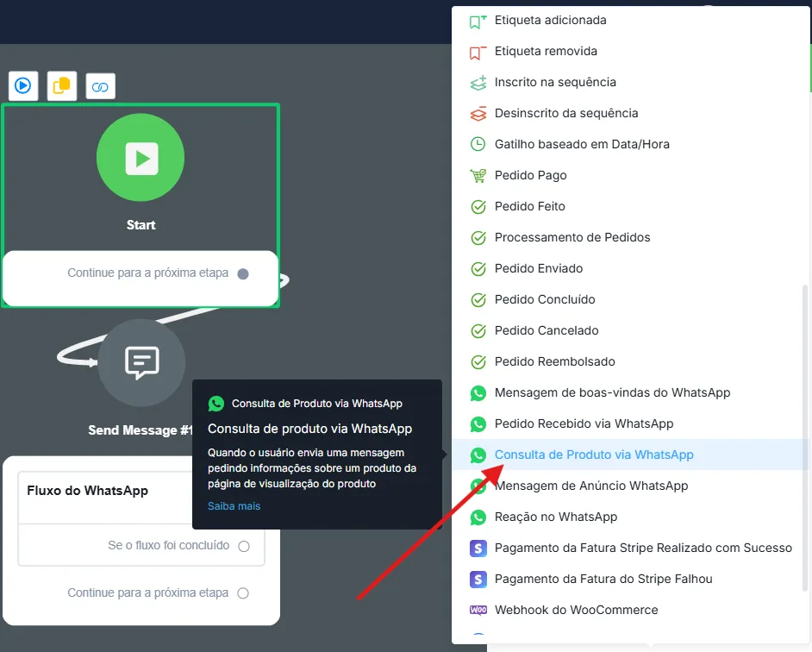Click 'Pedido Concluído' text
The image size is (812, 652).
pos(545,299)
